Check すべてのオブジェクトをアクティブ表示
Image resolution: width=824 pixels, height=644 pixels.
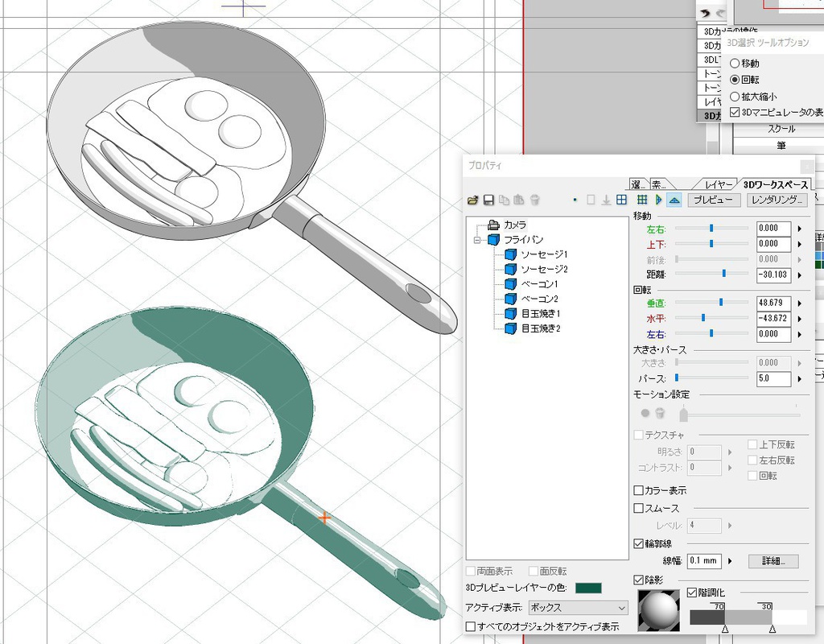[470, 626]
